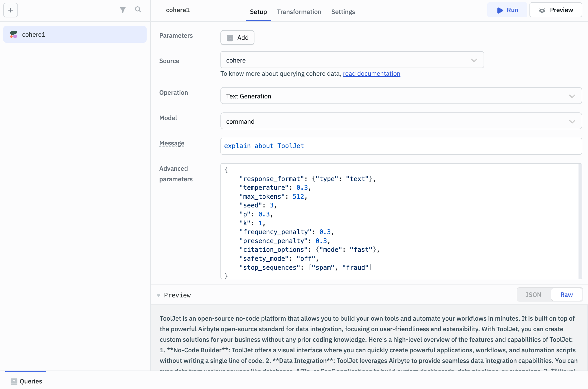The image size is (588, 389).
Task: Toggle Raw preview output format
Action: point(567,295)
